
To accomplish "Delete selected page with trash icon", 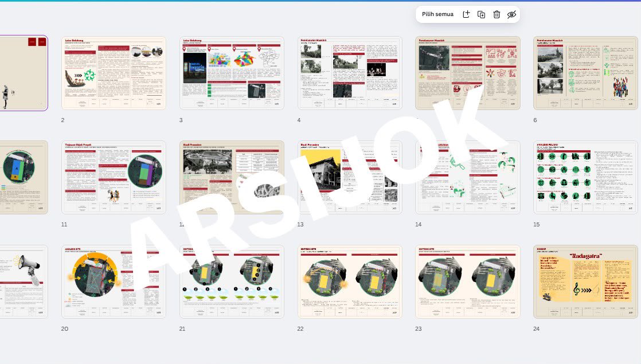I will [497, 14].
